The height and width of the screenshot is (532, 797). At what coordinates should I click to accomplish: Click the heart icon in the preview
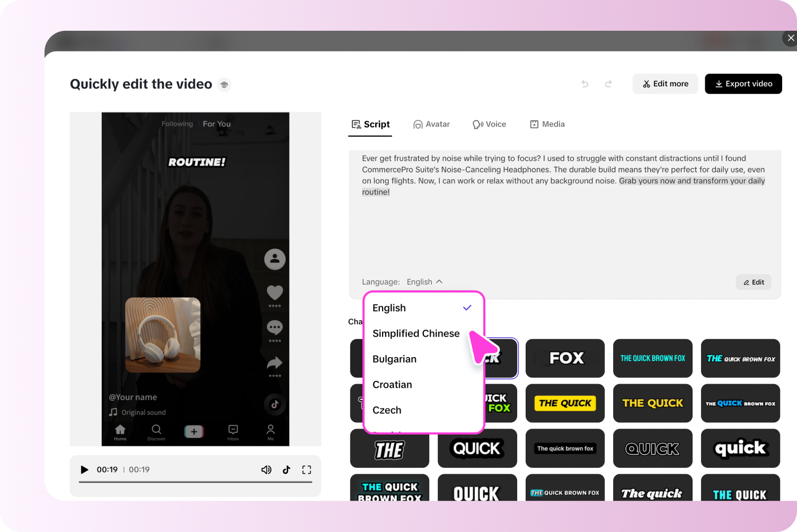coord(274,292)
